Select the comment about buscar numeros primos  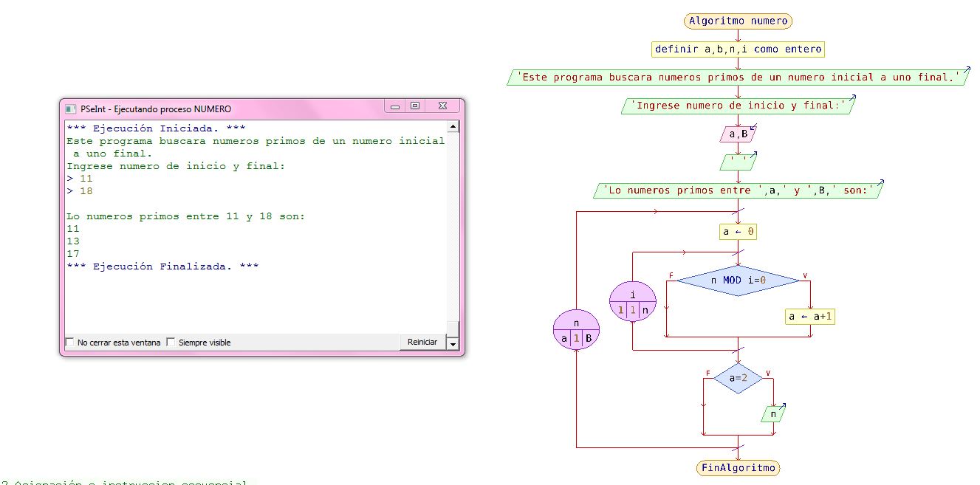[737, 76]
